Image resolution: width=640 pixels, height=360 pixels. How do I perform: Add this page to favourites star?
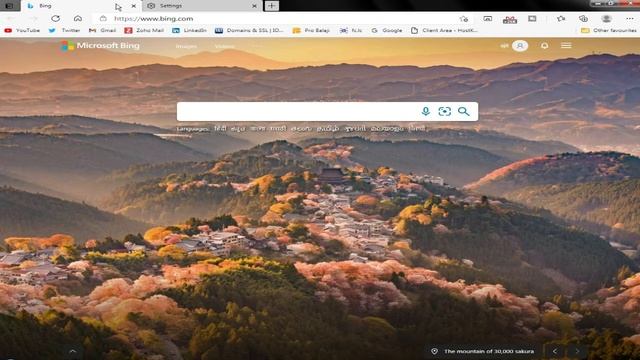[464, 19]
